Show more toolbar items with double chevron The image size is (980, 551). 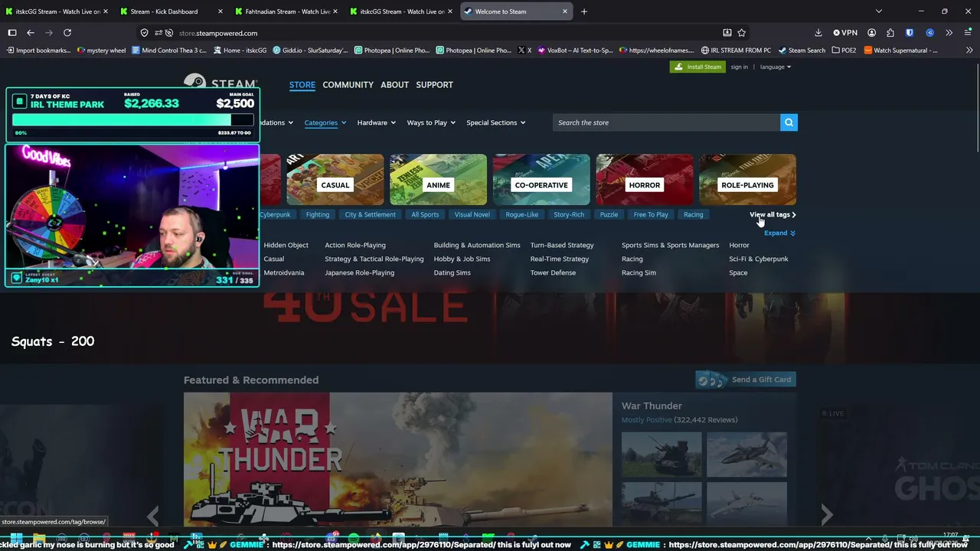coord(949,33)
